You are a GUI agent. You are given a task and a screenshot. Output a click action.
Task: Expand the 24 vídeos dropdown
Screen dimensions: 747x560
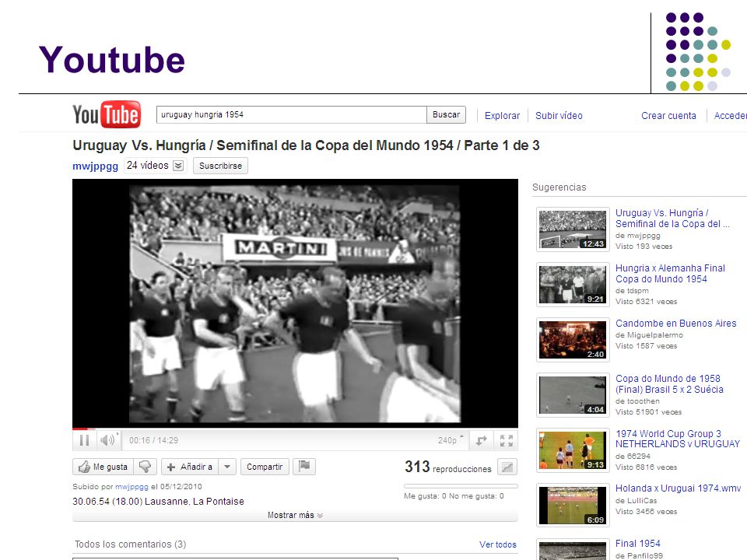(178, 166)
